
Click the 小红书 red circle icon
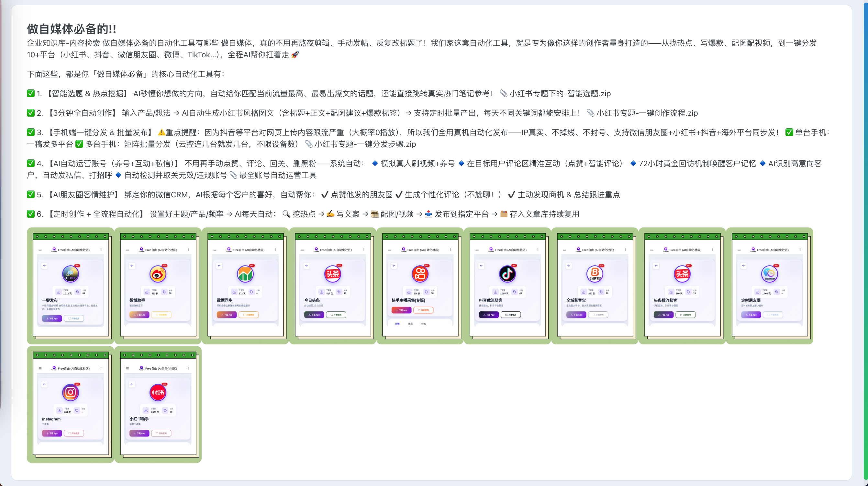coord(157,393)
